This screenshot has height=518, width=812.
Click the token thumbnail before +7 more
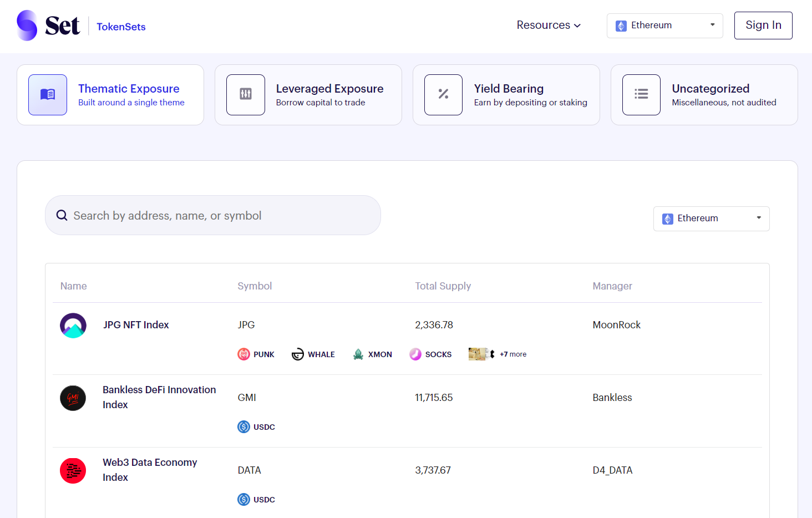(478, 354)
